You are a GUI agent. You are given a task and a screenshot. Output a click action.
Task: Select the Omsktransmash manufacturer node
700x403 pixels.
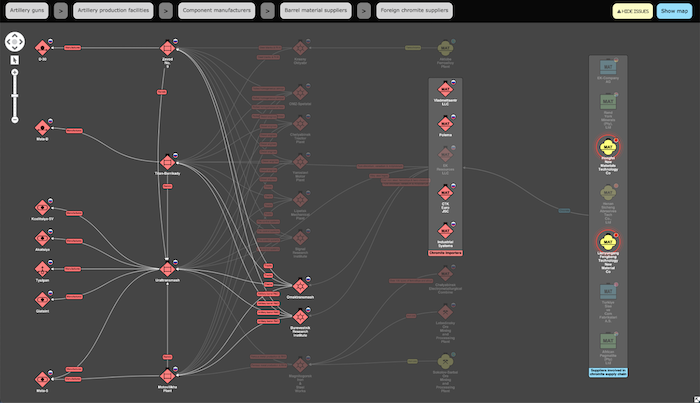(300, 286)
